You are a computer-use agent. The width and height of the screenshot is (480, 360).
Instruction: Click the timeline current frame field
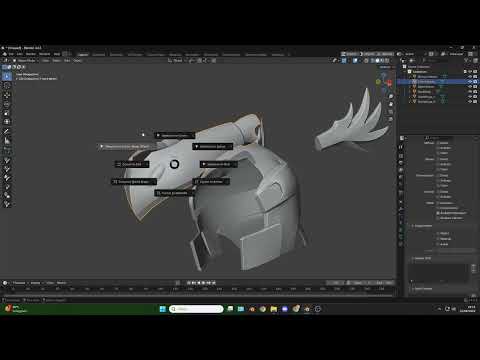[x=335, y=283]
